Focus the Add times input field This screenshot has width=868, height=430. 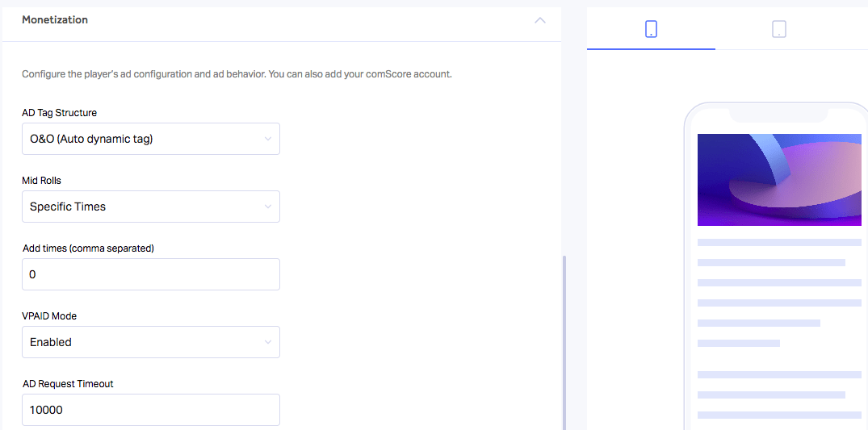pos(150,274)
